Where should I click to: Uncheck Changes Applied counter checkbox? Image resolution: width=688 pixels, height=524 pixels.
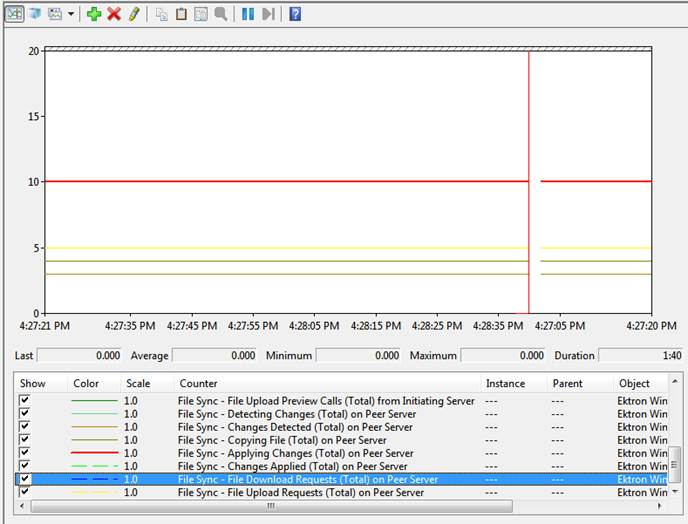(25, 465)
